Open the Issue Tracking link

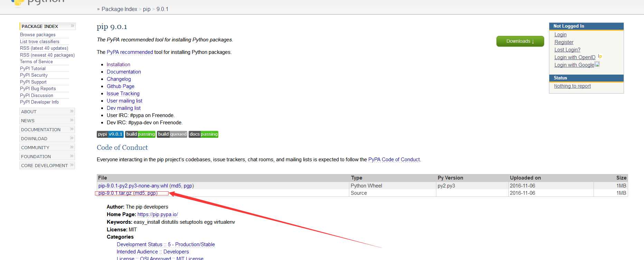coord(123,94)
